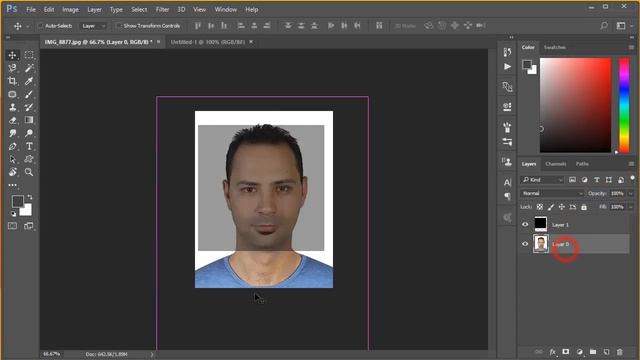
Task: Hide Layer 1 visibility eye
Action: tap(525, 224)
